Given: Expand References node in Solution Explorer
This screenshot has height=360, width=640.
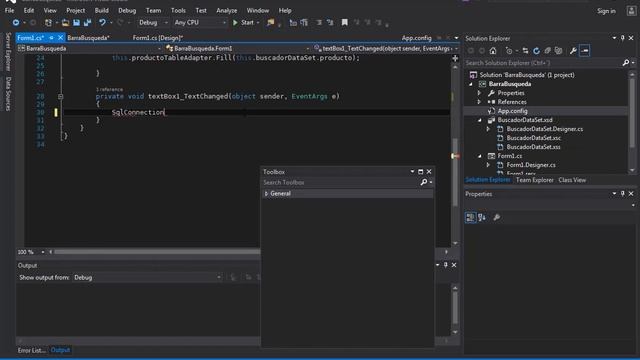Looking at the screenshot, I should tap(480, 102).
